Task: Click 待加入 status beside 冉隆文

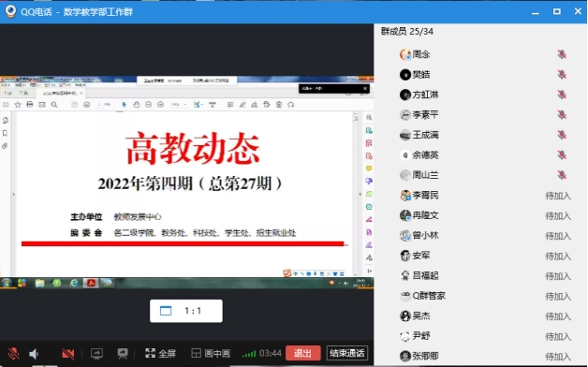Action: pyautogui.click(x=558, y=216)
